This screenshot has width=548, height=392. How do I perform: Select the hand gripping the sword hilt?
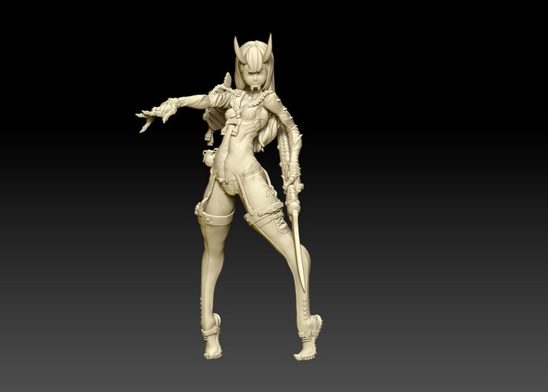[x=292, y=183]
